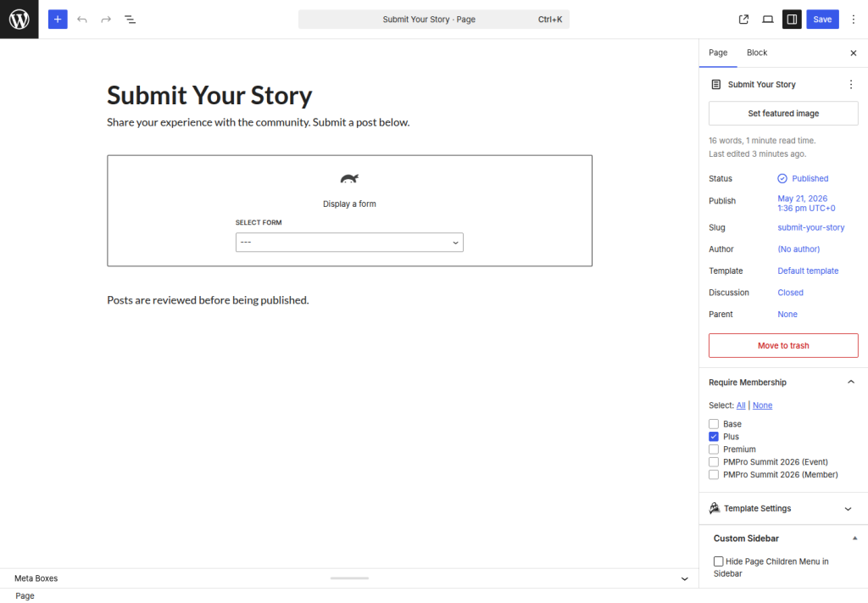Click the Display a form text
Image resolution: width=868 pixels, height=603 pixels.
(x=349, y=204)
